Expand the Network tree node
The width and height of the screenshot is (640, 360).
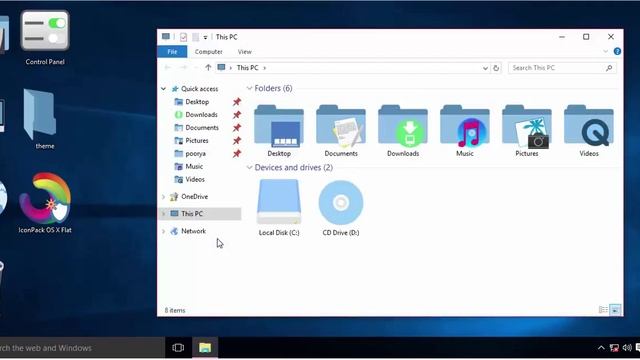coord(164,231)
